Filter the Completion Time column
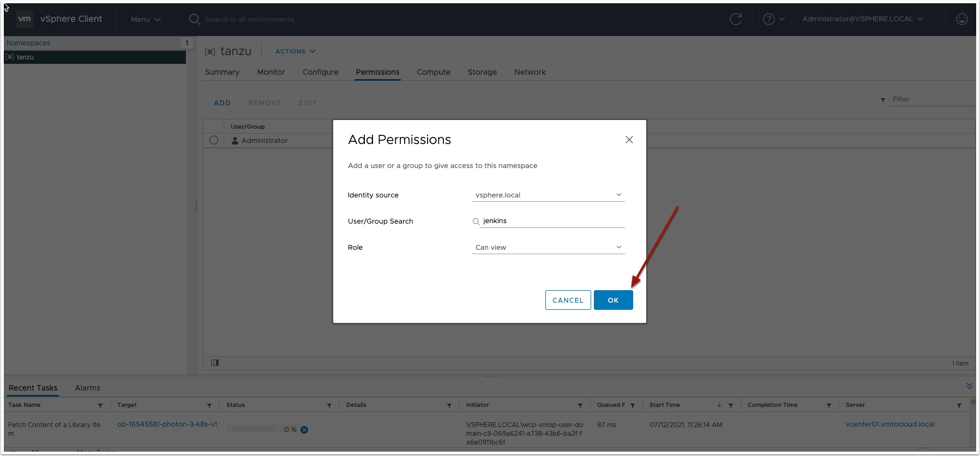Image resolution: width=980 pixels, height=456 pixels. 829,405
